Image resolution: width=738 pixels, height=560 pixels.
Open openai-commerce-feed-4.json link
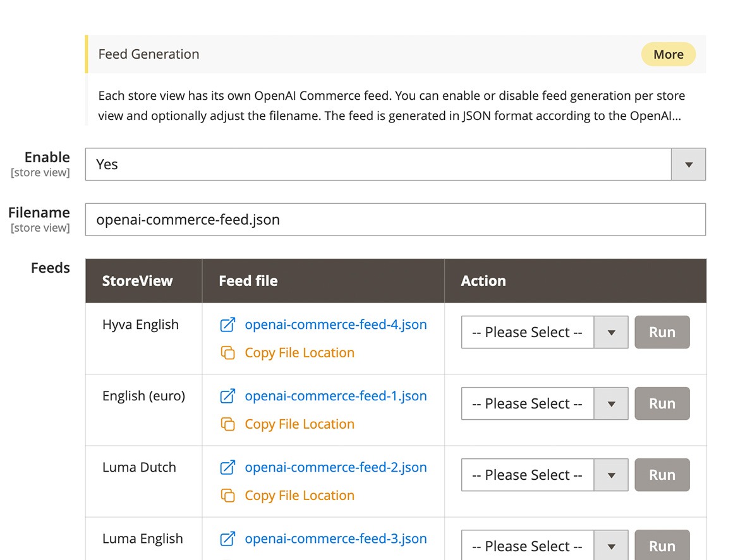(x=336, y=325)
